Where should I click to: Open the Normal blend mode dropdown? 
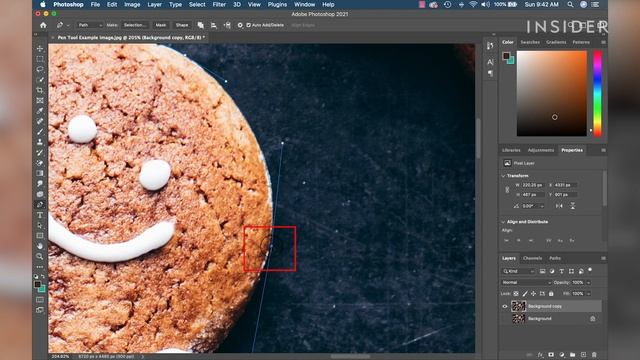click(x=527, y=282)
